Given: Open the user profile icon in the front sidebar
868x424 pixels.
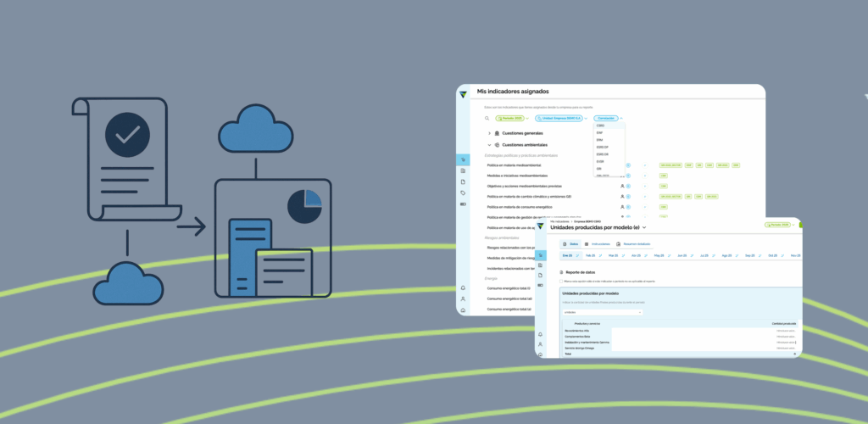Looking at the screenshot, I should point(540,344).
